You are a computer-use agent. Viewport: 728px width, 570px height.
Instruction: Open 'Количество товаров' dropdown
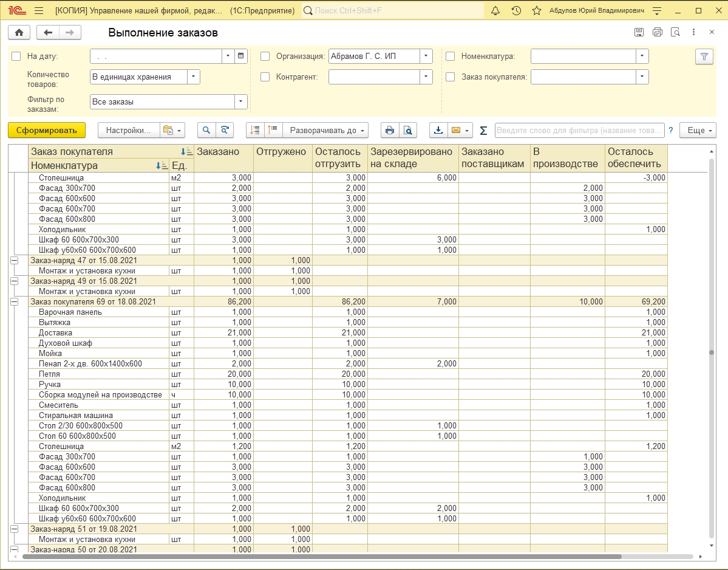coord(194,77)
